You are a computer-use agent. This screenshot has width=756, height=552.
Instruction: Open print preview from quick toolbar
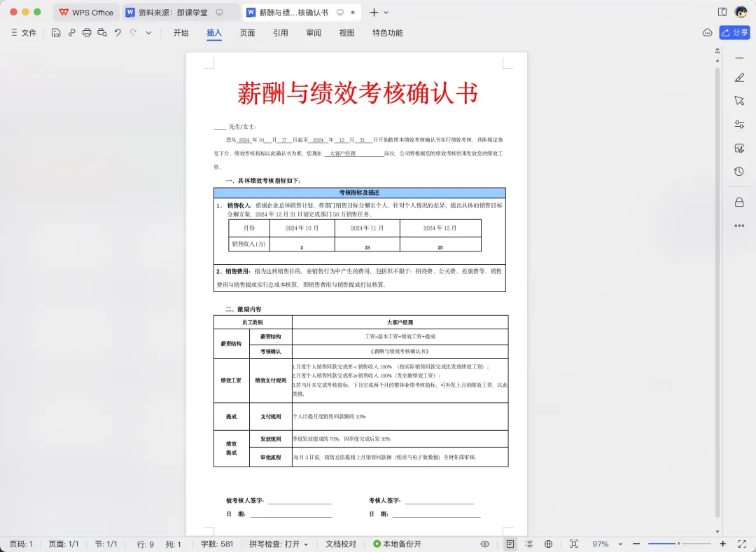102,33
